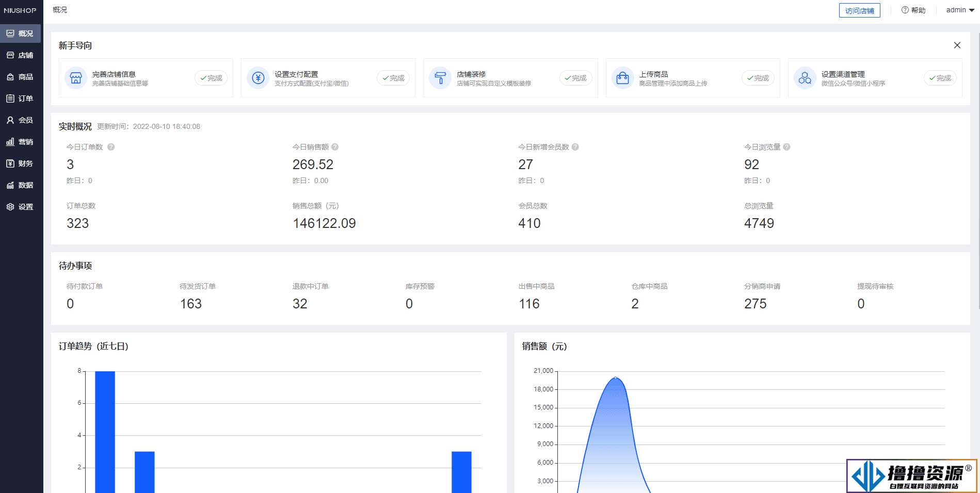Image resolution: width=980 pixels, height=493 pixels.
Task: Click the 上传商品 shopping bag icon
Action: click(x=623, y=78)
